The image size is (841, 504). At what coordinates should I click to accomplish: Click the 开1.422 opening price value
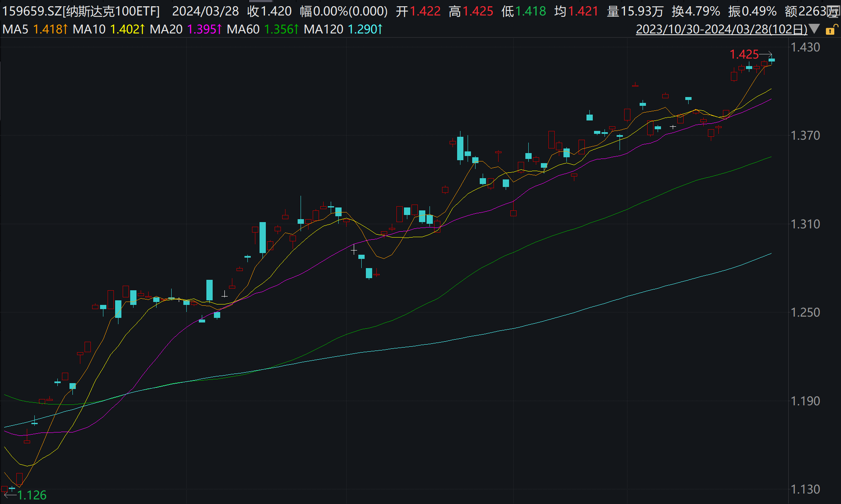[x=418, y=11]
